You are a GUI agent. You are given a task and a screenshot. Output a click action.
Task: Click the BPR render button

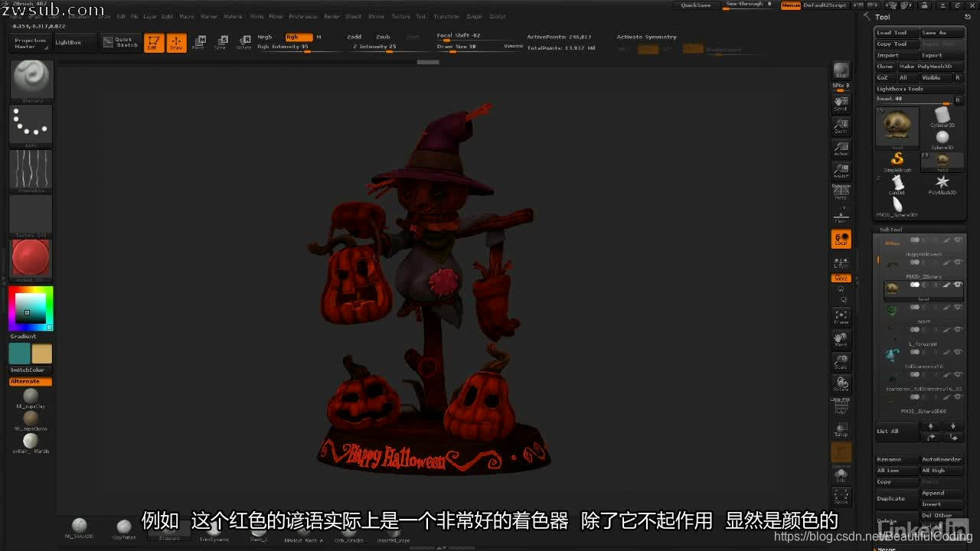(x=841, y=71)
